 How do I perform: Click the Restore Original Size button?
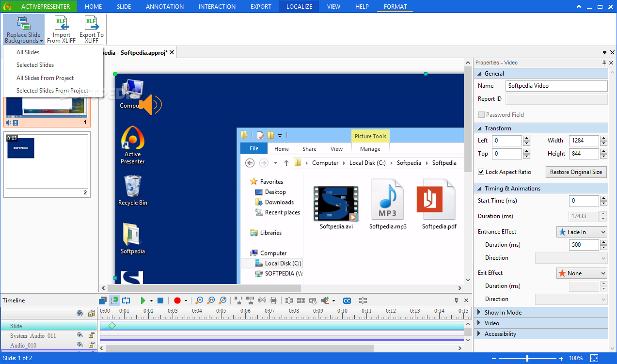[576, 172]
